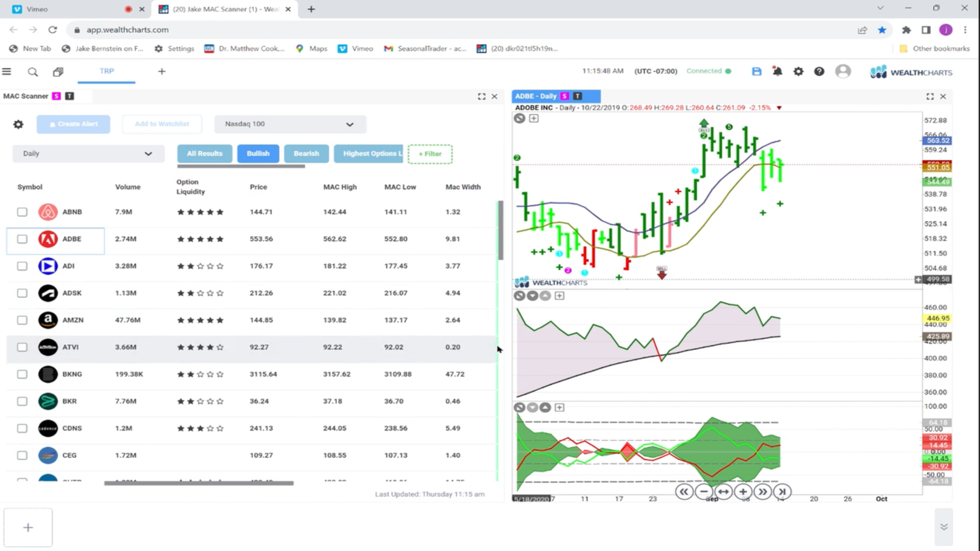Select the Highest Options filter tab
The height and width of the screenshot is (551, 980).
point(369,154)
